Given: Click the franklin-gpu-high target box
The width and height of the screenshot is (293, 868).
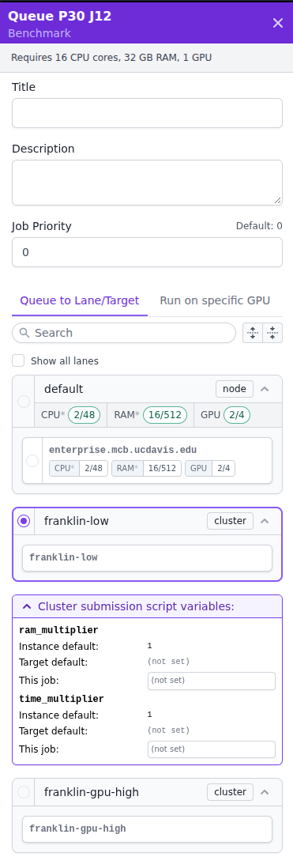Looking at the screenshot, I should [x=147, y=829].
